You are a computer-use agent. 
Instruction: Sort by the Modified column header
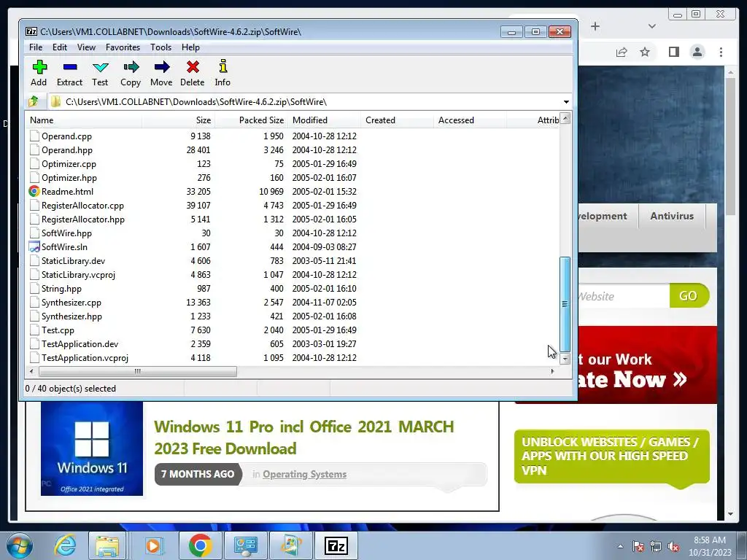click(325, 120)
